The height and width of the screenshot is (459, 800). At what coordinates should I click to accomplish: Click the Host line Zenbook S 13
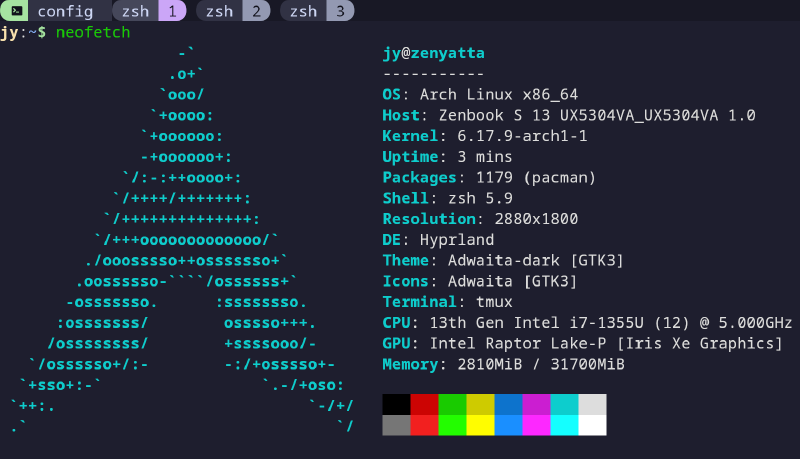[569, 115]
